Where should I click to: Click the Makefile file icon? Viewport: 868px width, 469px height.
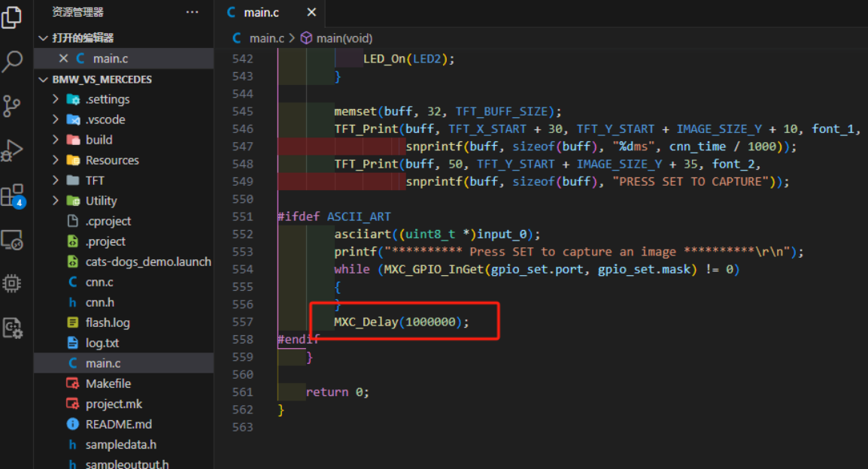(72, 383)
